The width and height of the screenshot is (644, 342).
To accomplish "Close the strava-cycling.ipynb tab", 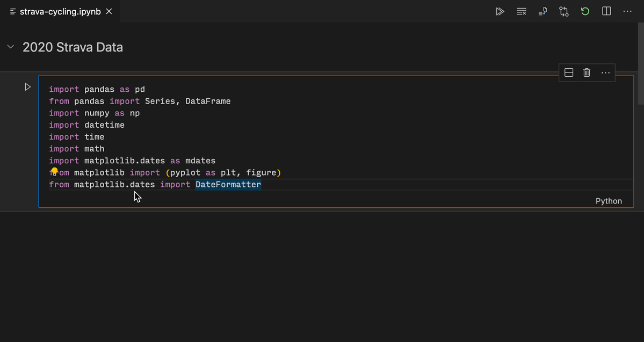I will (x=108, y=11).
